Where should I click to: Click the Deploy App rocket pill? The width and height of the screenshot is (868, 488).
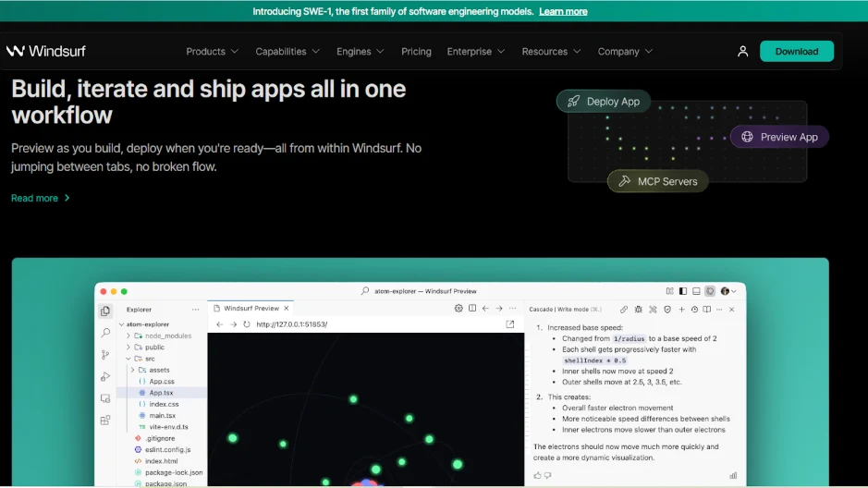coord(604,102)
